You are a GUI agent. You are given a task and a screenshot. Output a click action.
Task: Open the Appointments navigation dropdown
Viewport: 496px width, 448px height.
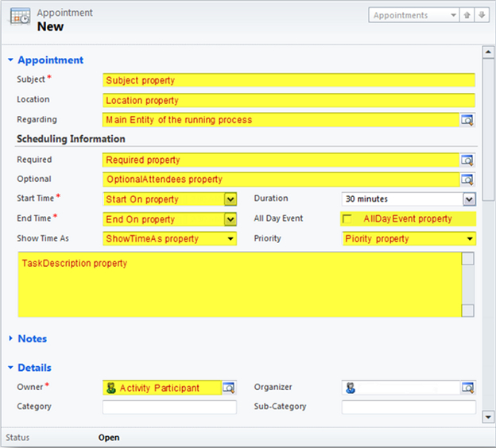(x=453, y=15)
